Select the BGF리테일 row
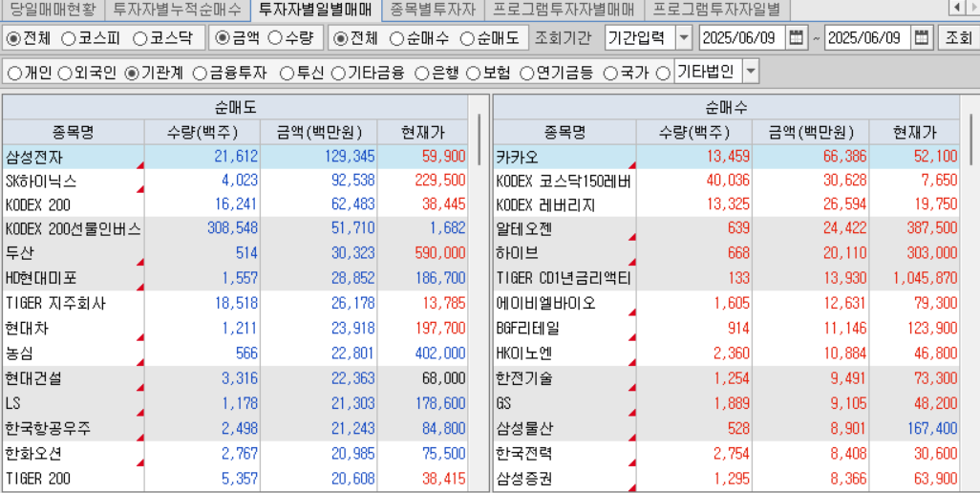The image size is (980, 493). point(726,328)
